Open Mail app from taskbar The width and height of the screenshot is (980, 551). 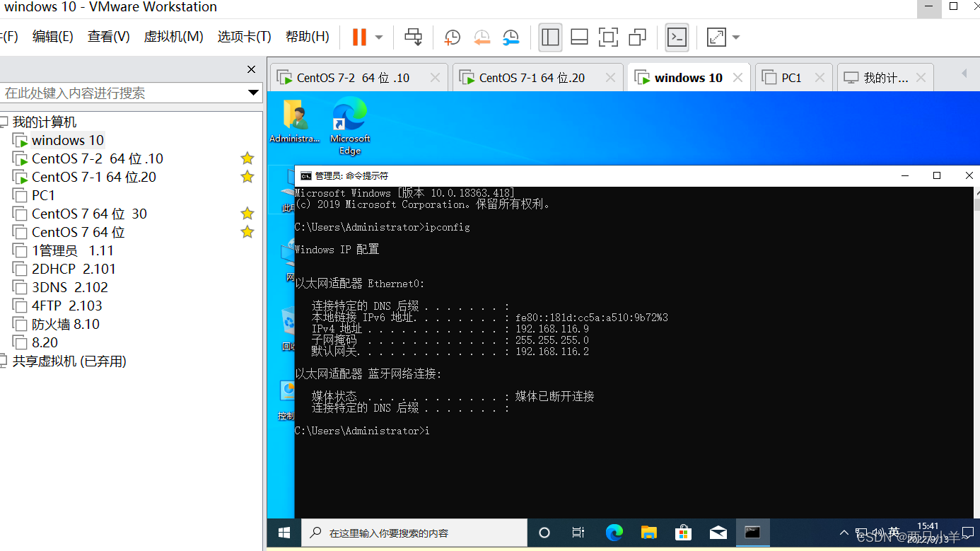718,533
